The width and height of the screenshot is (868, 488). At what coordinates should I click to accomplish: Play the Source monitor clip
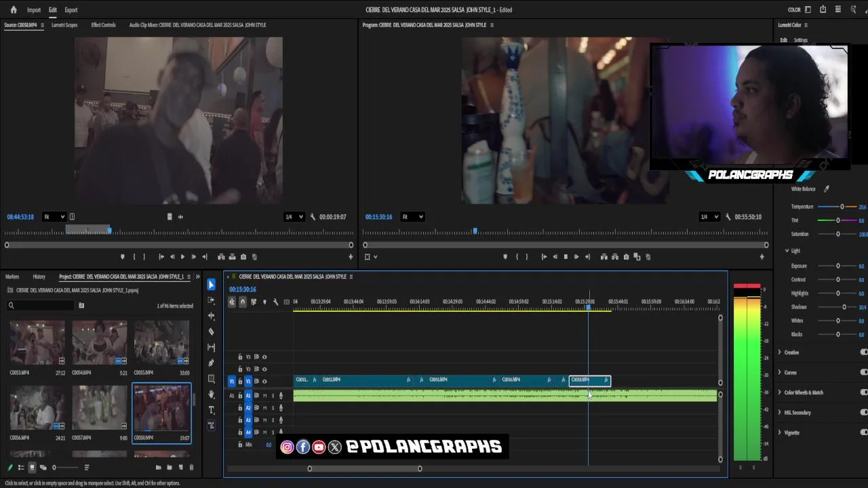click(x=182, y=257)
